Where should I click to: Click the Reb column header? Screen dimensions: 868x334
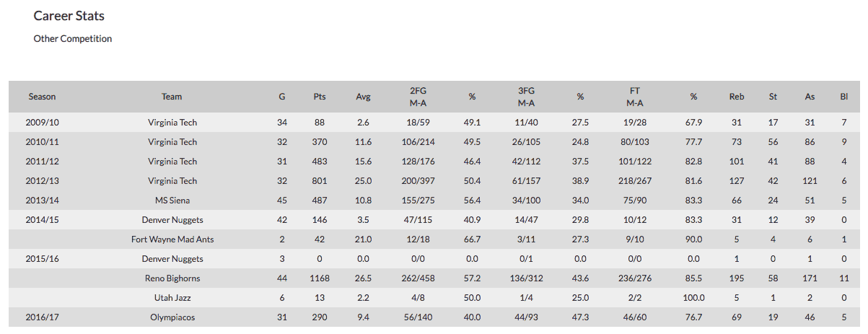tap(737, 97)
